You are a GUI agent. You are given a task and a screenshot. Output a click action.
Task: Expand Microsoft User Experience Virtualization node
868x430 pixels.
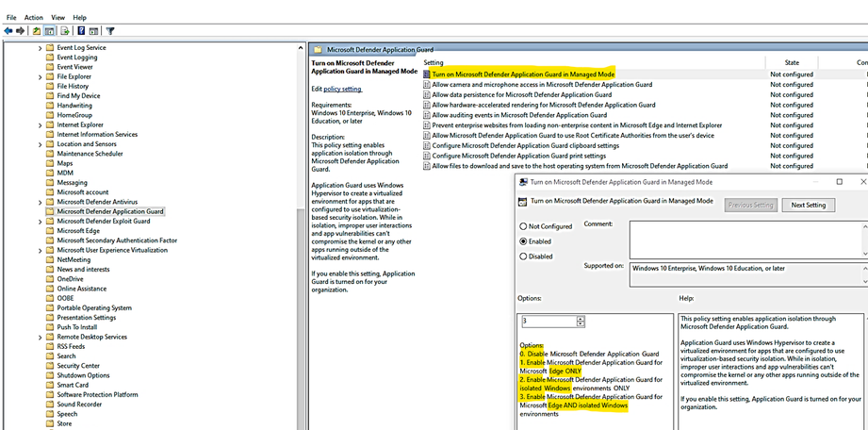pyautogui.click(x=40, y=251)
